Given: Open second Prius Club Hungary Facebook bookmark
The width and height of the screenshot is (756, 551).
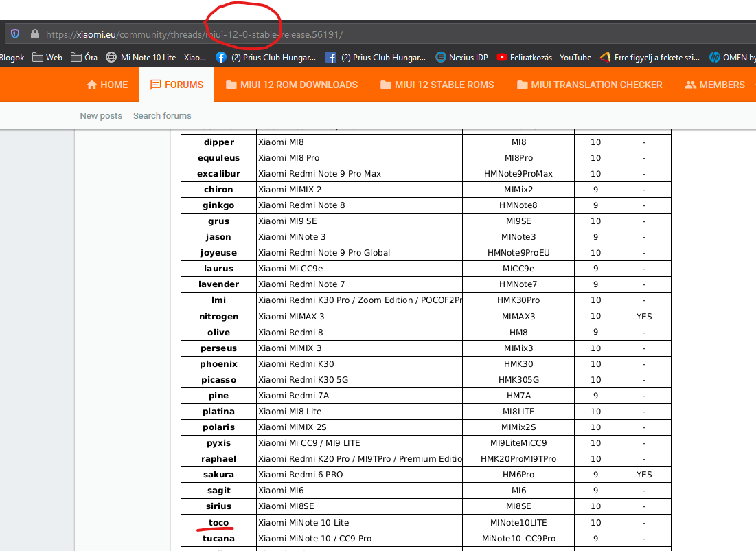Looking at the screenshot, I should pyautogui.click(x=376, y=58).
